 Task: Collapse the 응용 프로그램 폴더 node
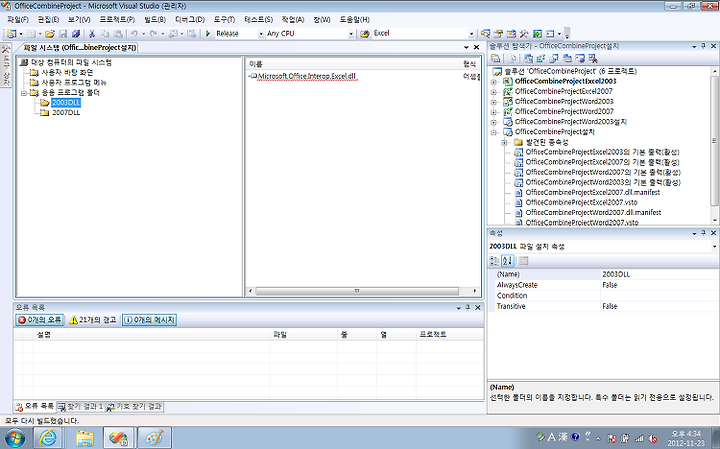(24, 93)
